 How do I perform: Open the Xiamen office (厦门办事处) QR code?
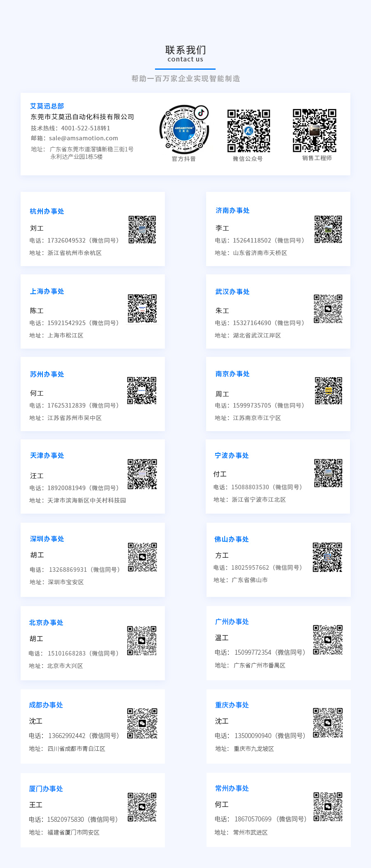pos(142,807)
